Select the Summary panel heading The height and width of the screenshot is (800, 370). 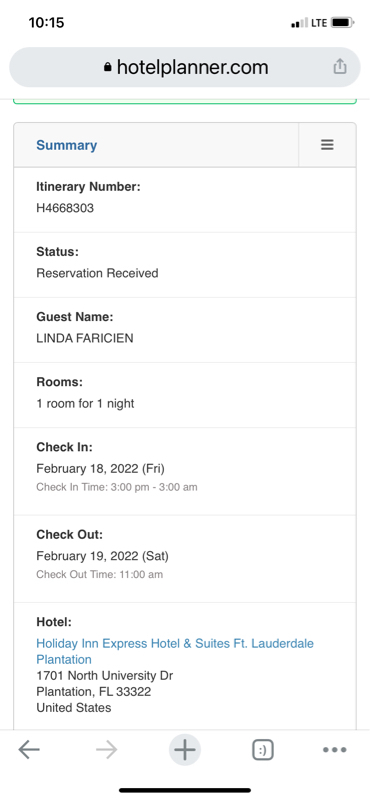pyautogui.click(x=66, y=145)
